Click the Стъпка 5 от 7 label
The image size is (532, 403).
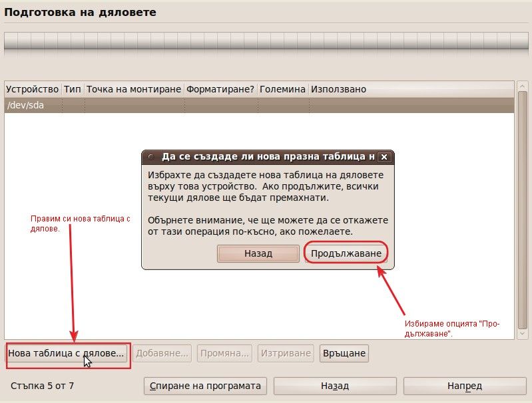[x=42, y=386]
